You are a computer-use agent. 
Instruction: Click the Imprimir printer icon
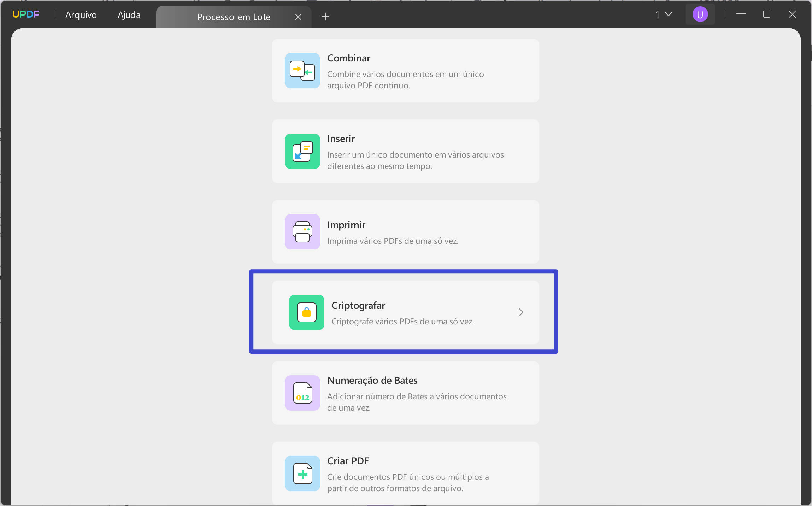pos(302,232)
